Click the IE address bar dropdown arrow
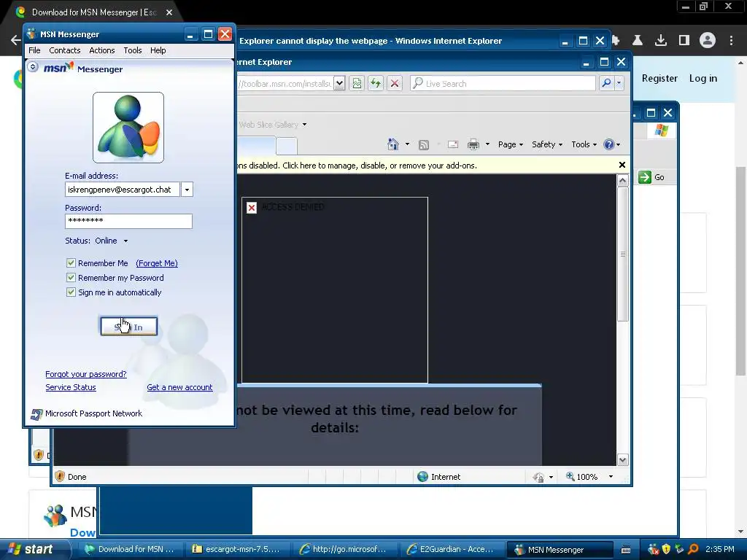Image resolution: width=747 pixels, height=560 pixels. (339, 83)
